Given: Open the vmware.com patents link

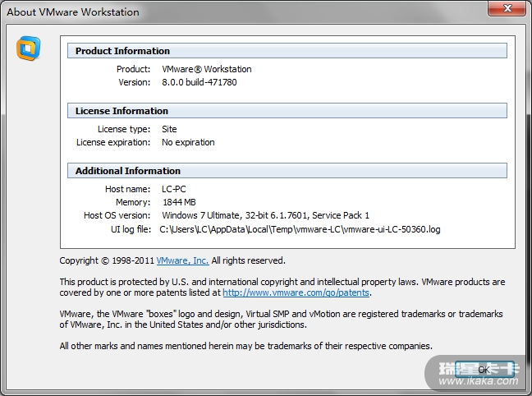Looking at the screenshot, I should coord(296,292).
